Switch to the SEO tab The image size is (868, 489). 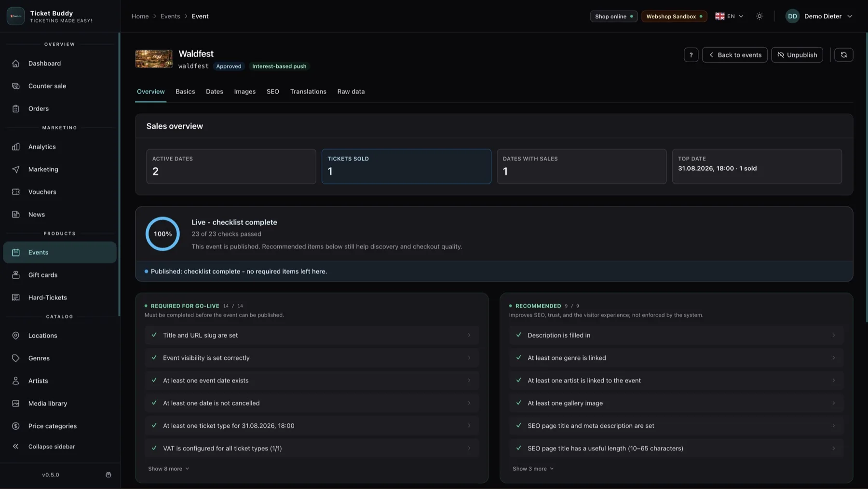click(273, 92)
